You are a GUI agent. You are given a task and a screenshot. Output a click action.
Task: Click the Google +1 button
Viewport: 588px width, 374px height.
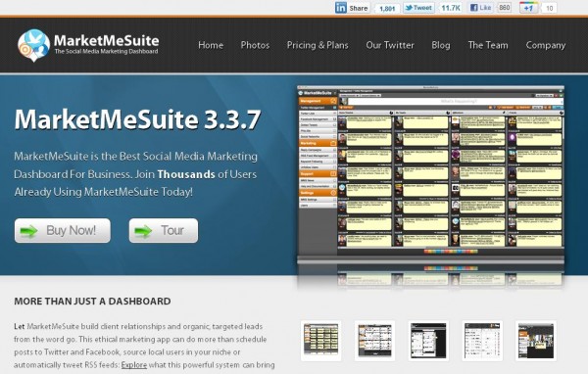click(x=528, y=8)
